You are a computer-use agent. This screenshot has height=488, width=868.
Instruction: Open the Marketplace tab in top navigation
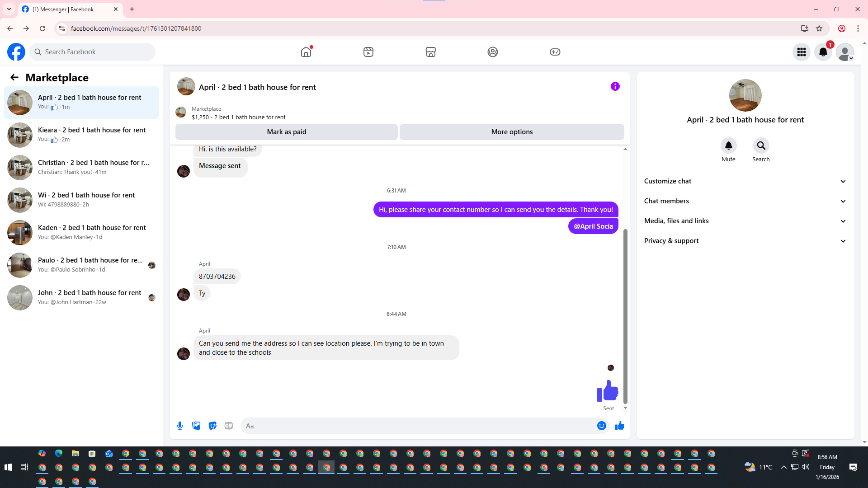click(x=430, y=52)
